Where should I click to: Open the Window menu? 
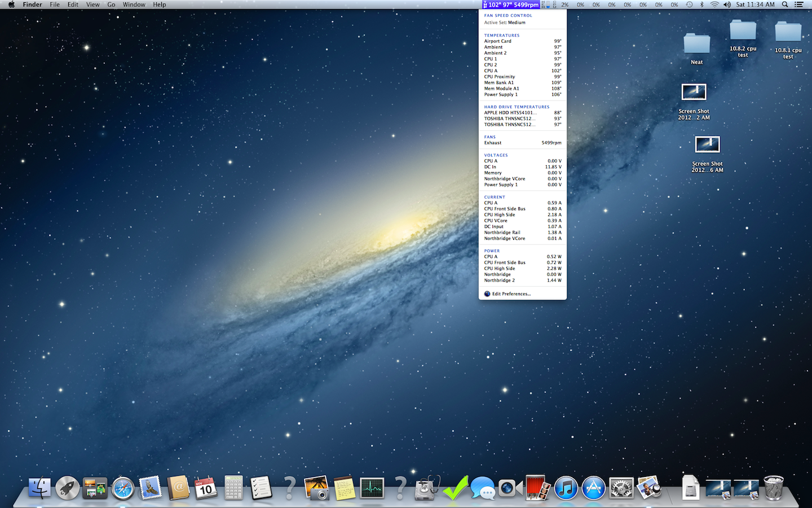pyautogui.click(x=134, y=5)
